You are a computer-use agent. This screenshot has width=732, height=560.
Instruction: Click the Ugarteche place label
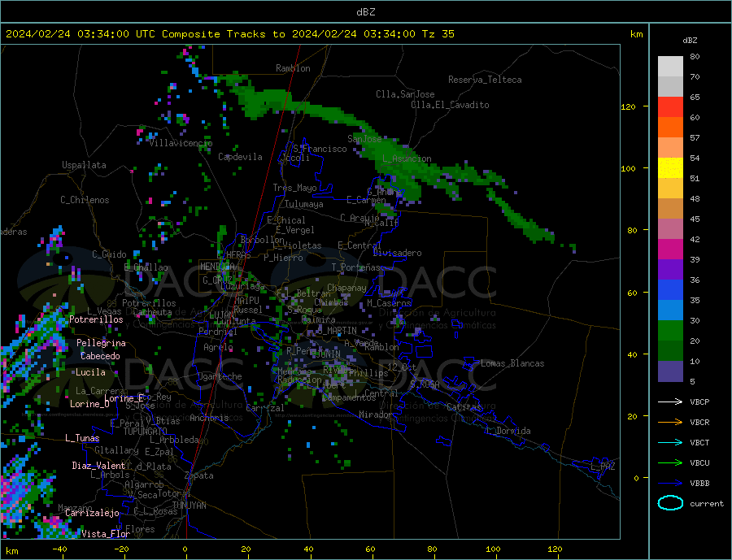point(220,376)
